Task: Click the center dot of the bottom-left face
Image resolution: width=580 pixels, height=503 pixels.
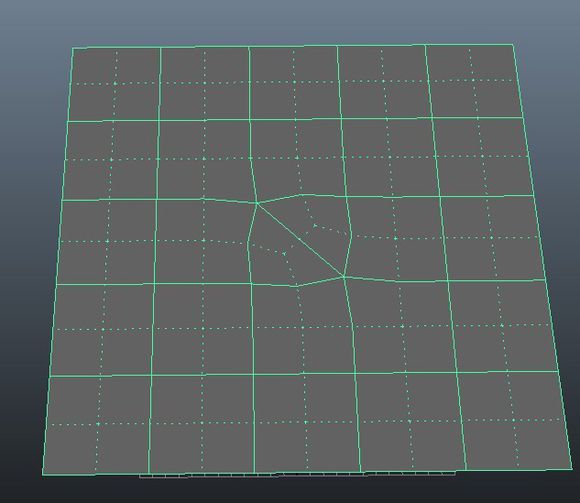Action: tap(98, 424)
